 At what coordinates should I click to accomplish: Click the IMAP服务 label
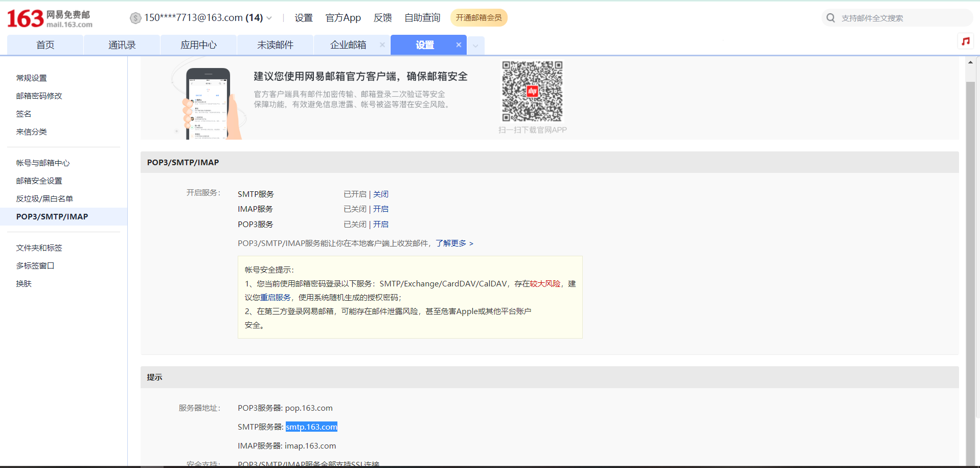coord(255,209)
